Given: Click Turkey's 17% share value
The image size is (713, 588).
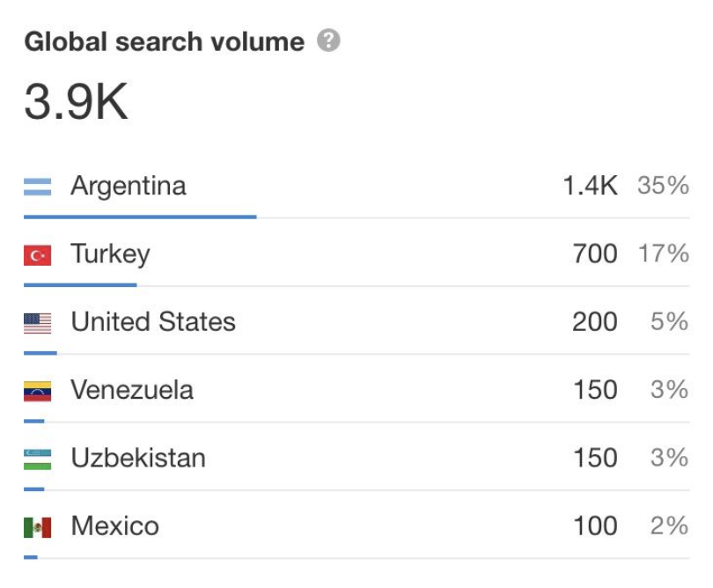Looking at the screenshot, I should pyautogui.click(x=664, y=254).
